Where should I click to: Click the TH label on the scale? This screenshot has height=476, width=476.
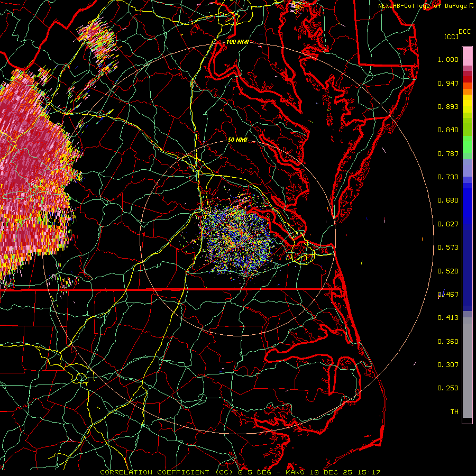coord(454,412)
